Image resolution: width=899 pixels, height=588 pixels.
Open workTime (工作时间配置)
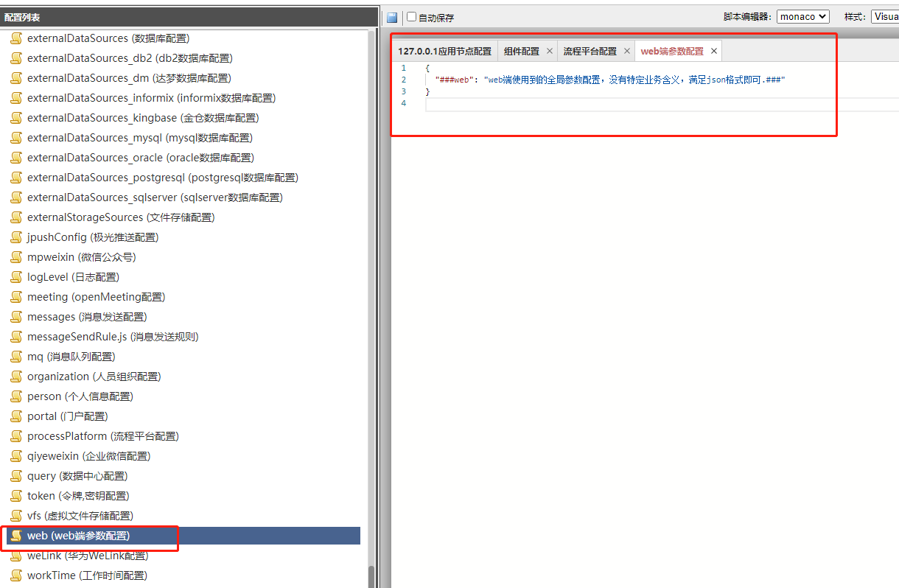pyautogui.click(x=87, y=575)
